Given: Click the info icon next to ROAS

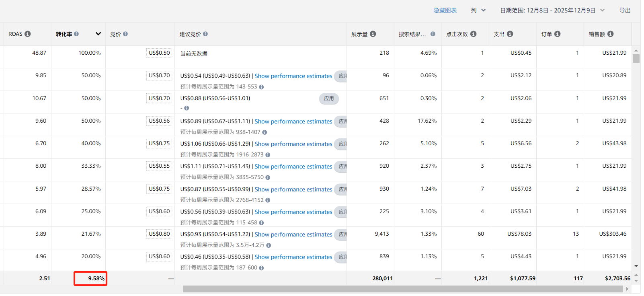Looking at the screenshot, I should click(28, 34).
